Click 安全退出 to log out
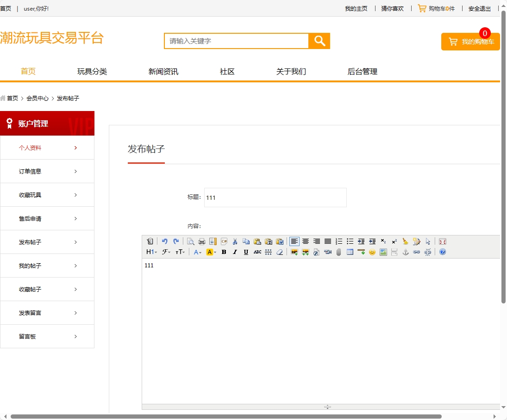This screenshot has width=507, height=420. pos(479,8)
